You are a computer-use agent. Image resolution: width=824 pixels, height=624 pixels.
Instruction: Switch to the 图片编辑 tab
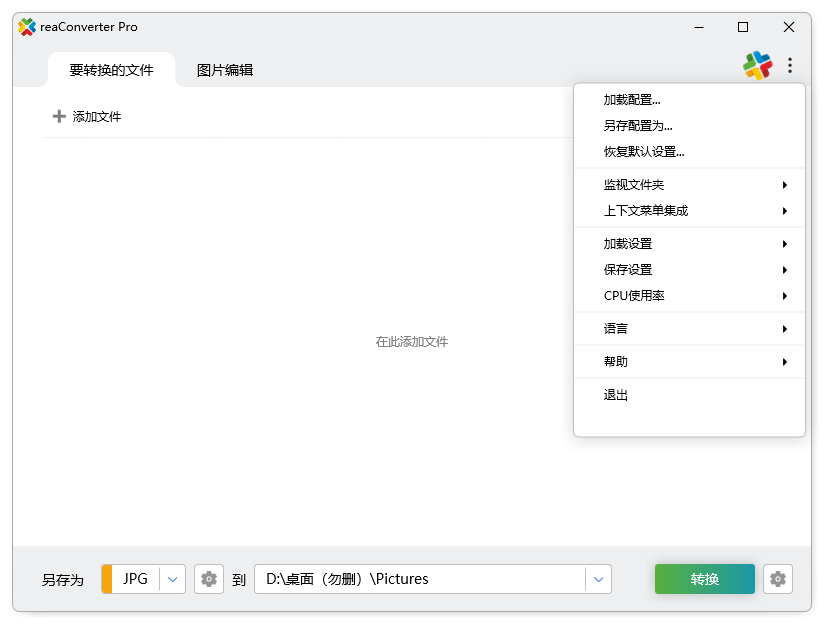(225, 70)
